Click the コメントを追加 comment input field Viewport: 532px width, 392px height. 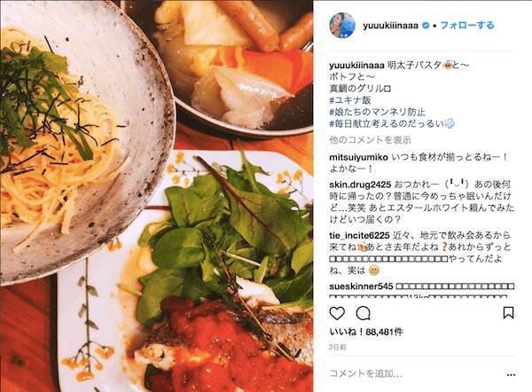pos(416,374)
